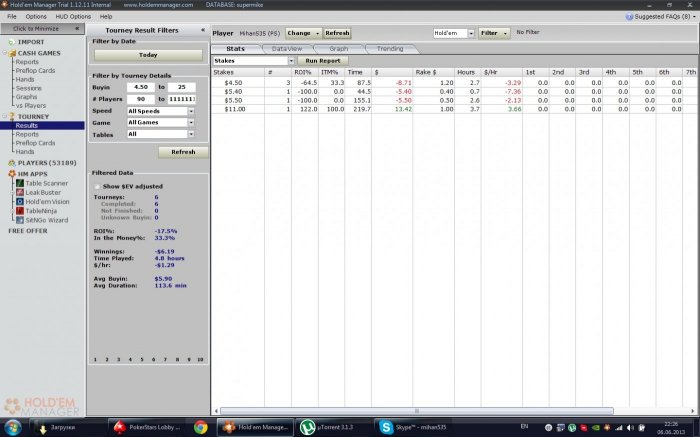Click the Players section icon
This screenshot has height=437, width=700.
point(12,163)
